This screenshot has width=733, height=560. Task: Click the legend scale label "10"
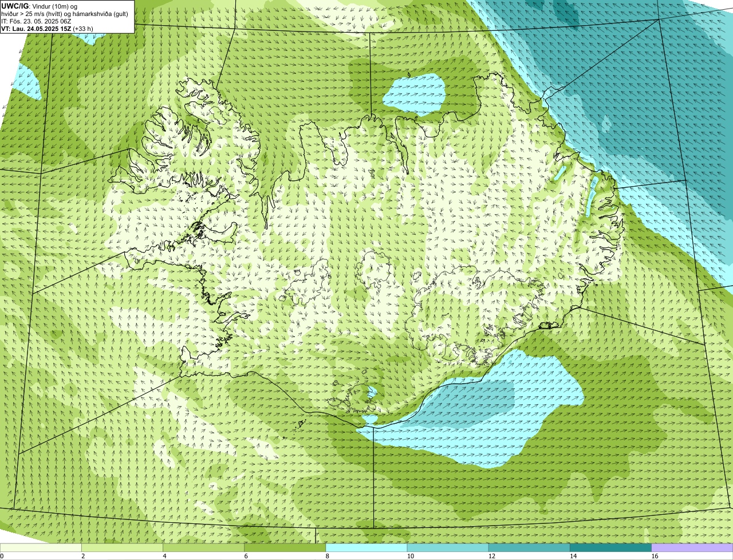coord(410,556)
